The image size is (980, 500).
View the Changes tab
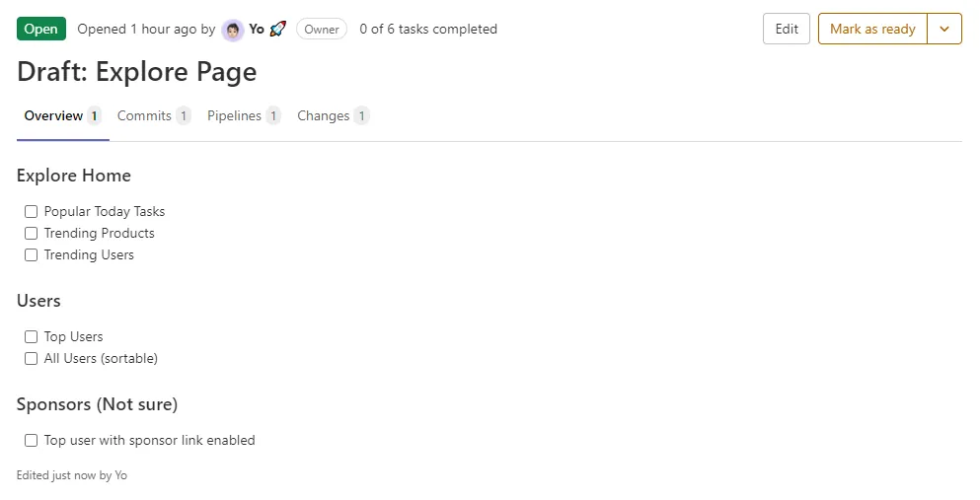click(x=324, y=116)
